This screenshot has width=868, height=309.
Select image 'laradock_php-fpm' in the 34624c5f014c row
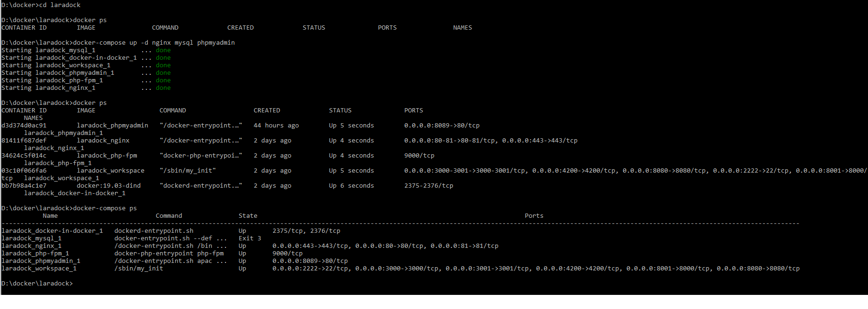coord(107,156)
